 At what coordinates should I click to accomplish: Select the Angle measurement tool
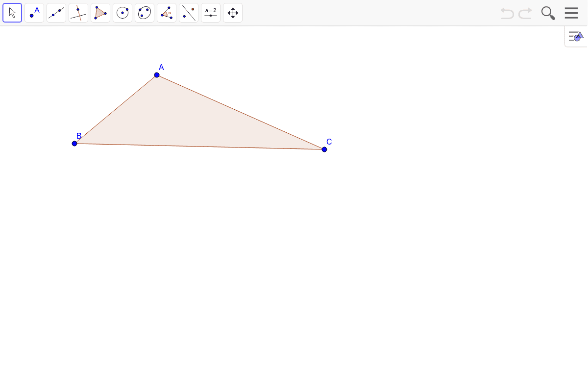(167, 13)
